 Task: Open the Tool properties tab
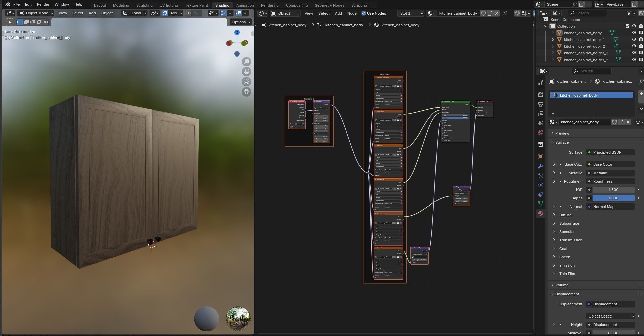pos(541,83)
